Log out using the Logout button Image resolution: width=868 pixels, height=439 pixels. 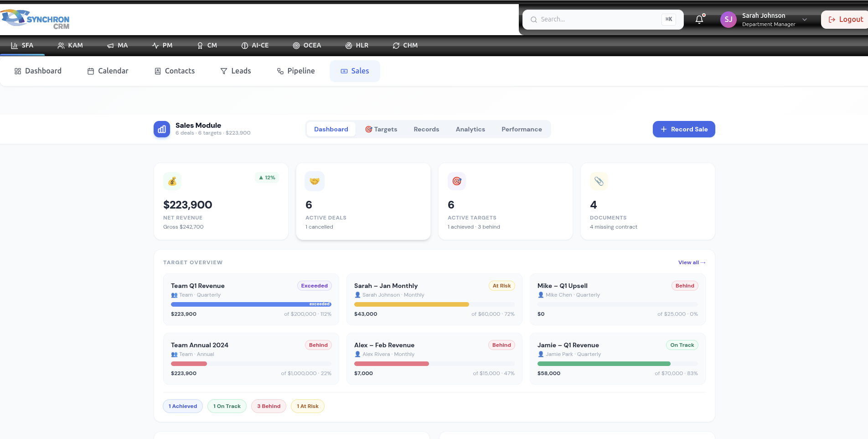[846, 19]
